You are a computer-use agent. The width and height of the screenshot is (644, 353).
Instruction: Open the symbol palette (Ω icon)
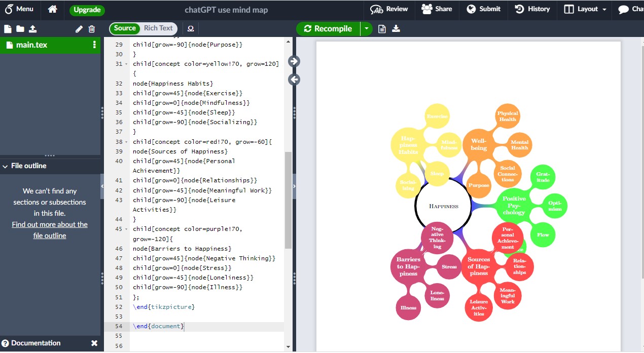(x=191, y=29)
